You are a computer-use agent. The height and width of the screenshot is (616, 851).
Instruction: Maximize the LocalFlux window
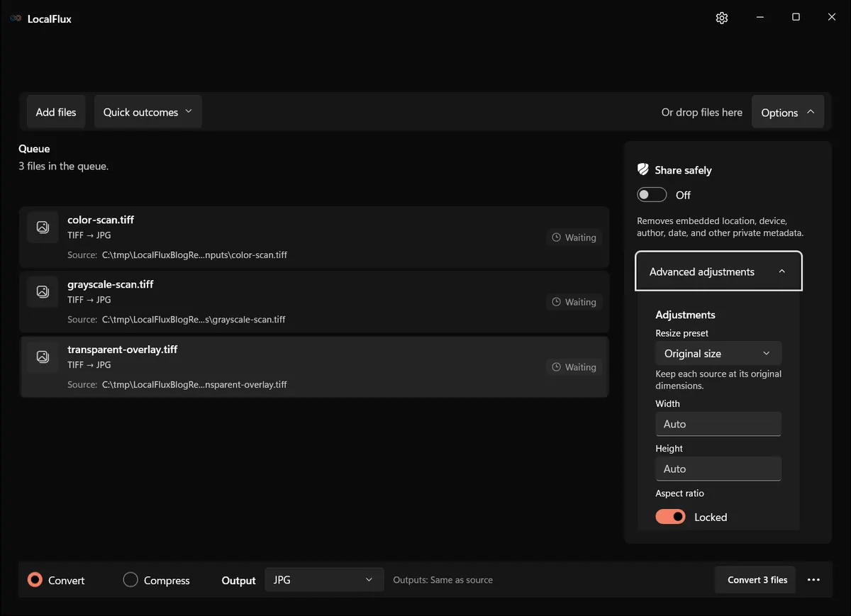tap(796, 18)
